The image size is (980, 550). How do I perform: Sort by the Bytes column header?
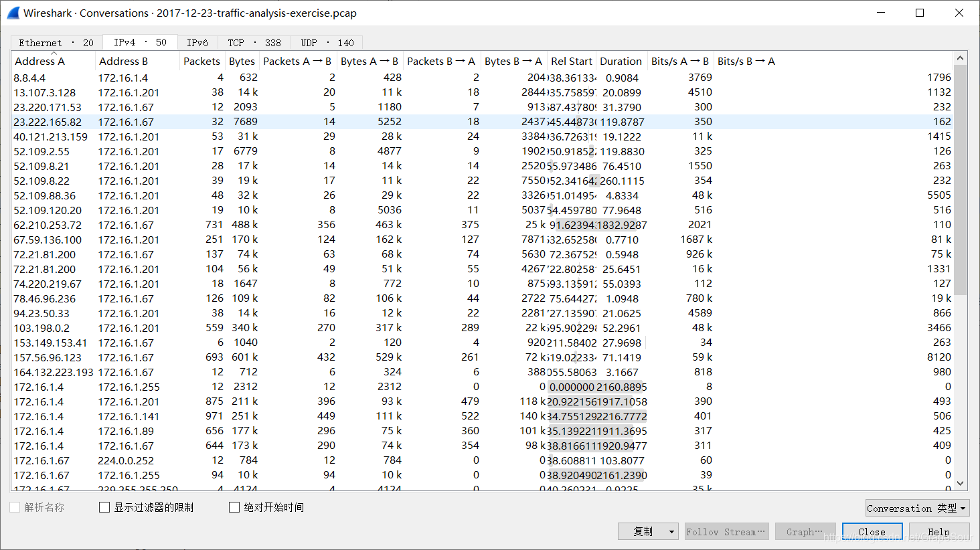(x=242, y=61)
